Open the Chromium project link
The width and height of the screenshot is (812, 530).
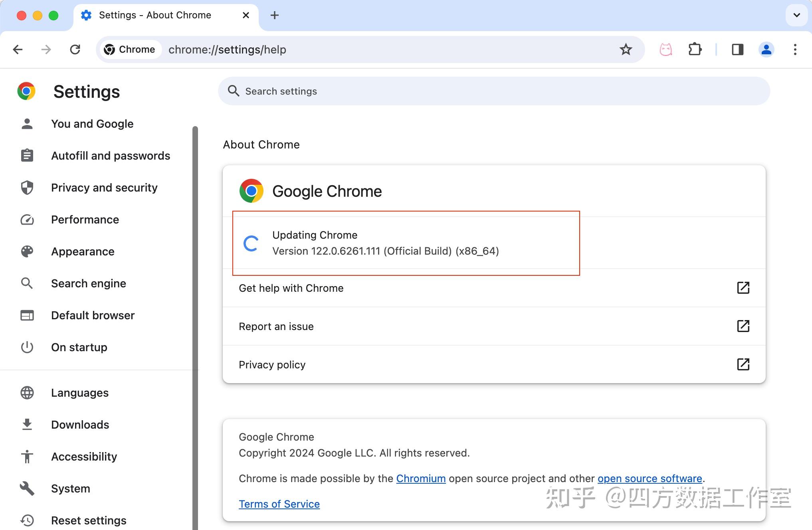point(421,479)
